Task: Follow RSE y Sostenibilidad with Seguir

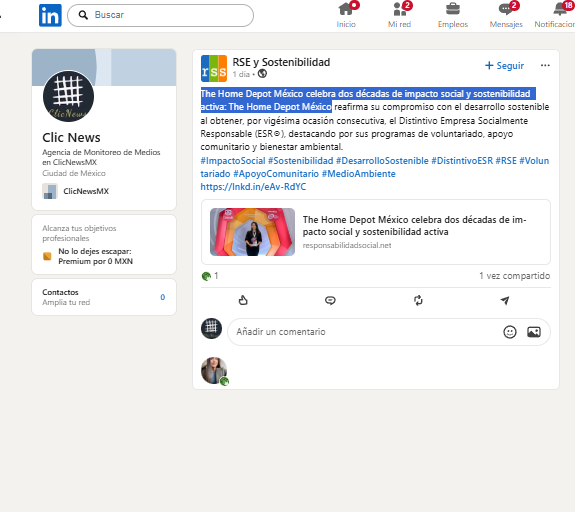Action: [504, 66]
